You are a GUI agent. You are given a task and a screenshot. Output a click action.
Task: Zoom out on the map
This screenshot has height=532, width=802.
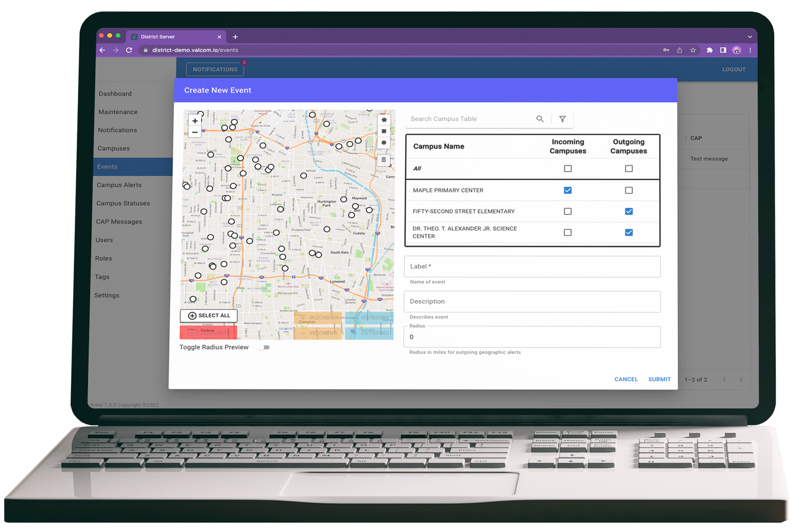point(195,132)
